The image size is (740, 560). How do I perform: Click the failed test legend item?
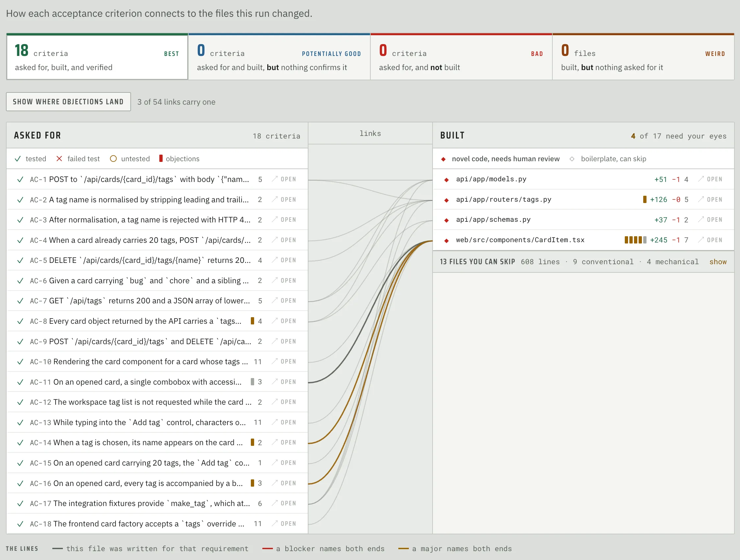coord(78,159)
